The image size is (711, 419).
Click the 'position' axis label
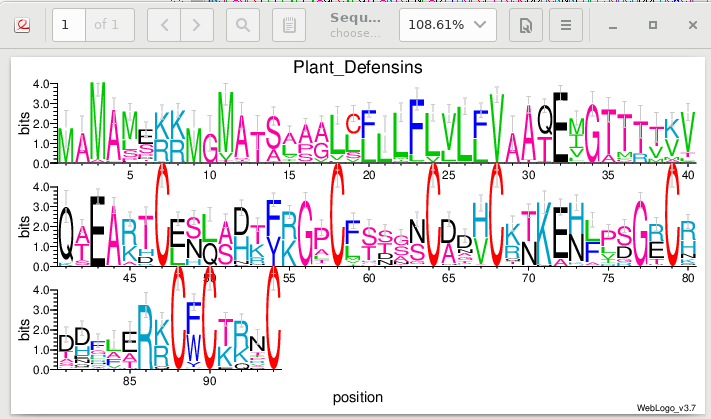(x=357, y=397)
